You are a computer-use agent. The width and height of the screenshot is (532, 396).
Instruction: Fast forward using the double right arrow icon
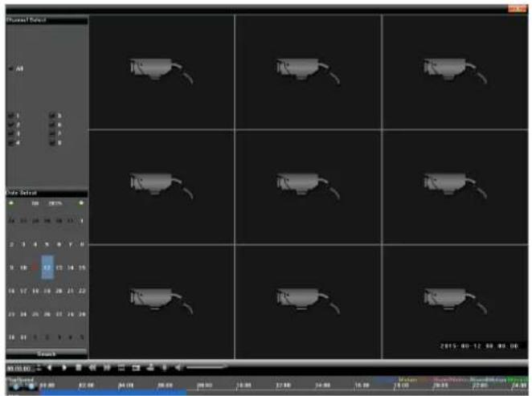[107, 368]
